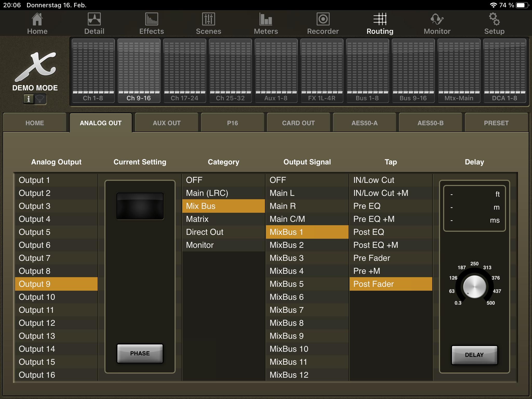Toggle PHASE for Output 9
Screen dimensions: 532x399
click(140, 353)
